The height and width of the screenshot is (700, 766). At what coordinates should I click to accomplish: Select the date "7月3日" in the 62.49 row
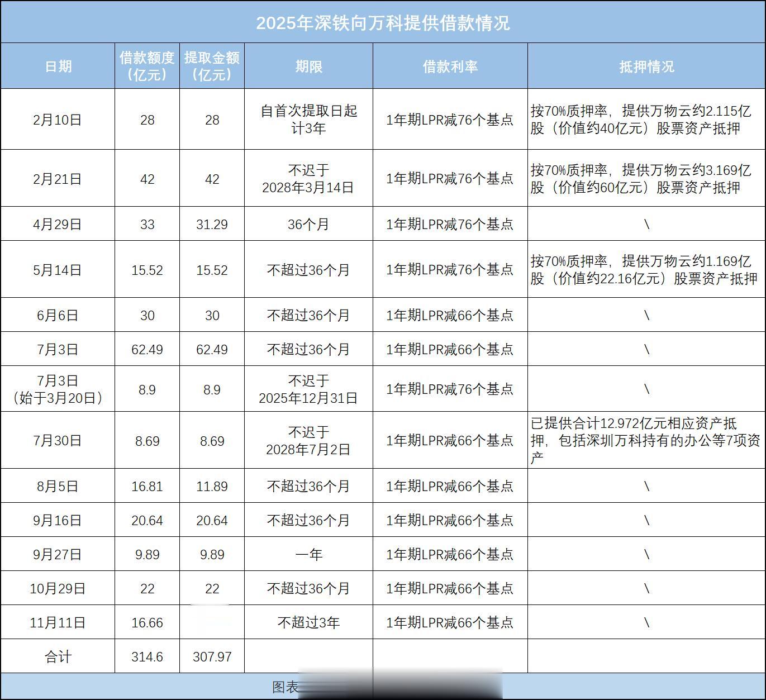(58, 349)
